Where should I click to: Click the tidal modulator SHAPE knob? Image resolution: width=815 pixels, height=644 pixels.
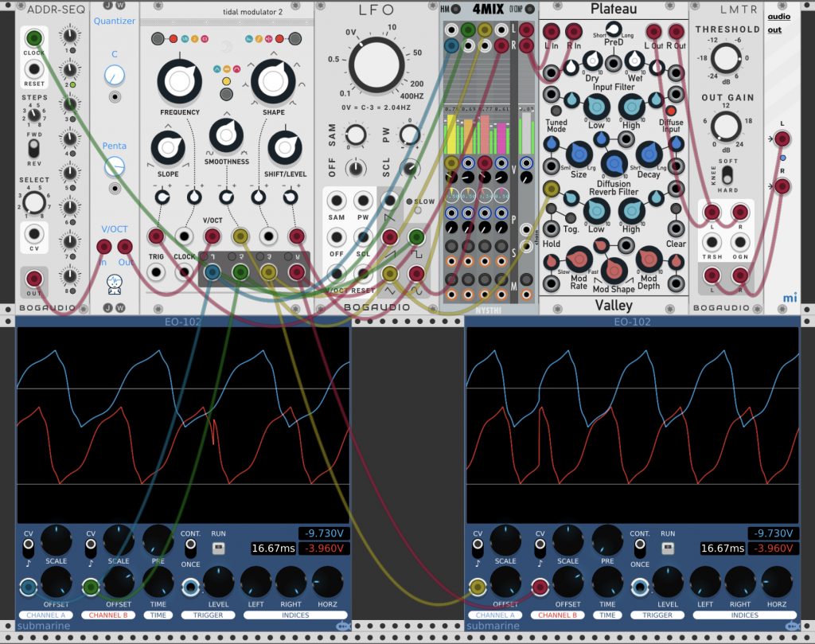(x=273, y=81)
